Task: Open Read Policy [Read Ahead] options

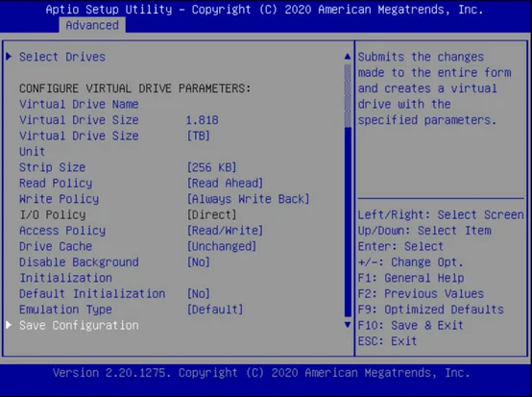Action: point(225,183)
